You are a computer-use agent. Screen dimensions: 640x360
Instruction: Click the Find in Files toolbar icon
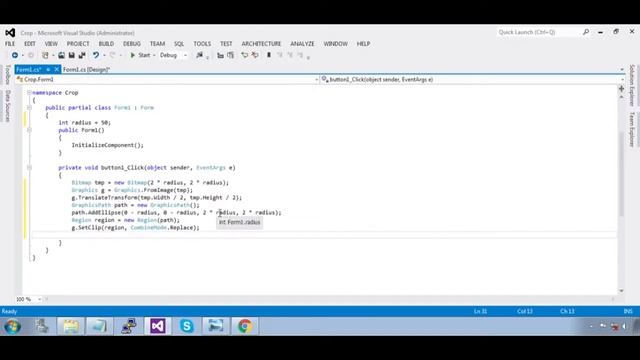pyautogui.click(x=199, y=55)
